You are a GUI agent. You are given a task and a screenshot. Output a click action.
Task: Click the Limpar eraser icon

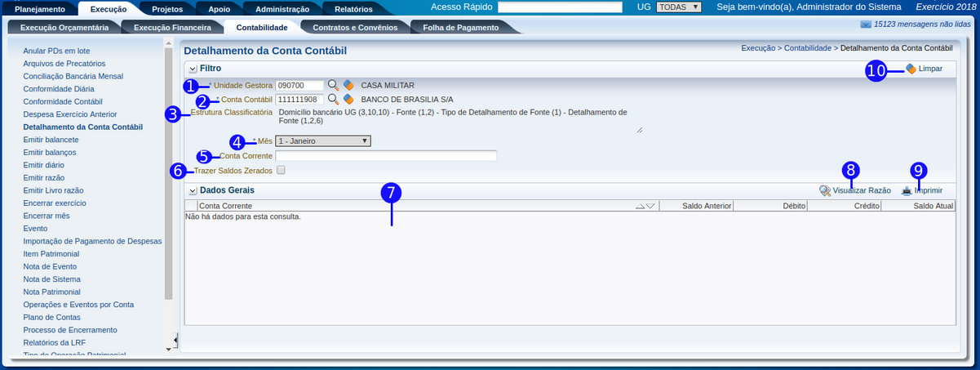(x=911, y=69)
